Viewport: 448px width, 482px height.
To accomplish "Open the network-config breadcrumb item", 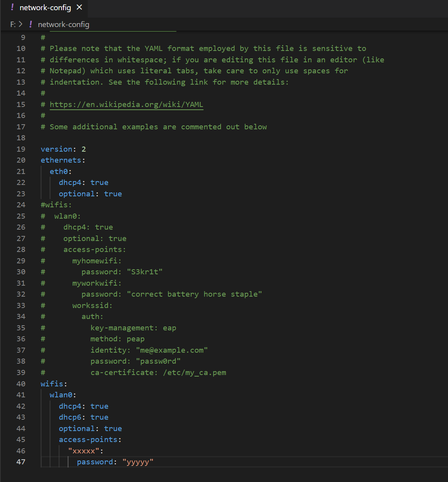I will point(63,24).
